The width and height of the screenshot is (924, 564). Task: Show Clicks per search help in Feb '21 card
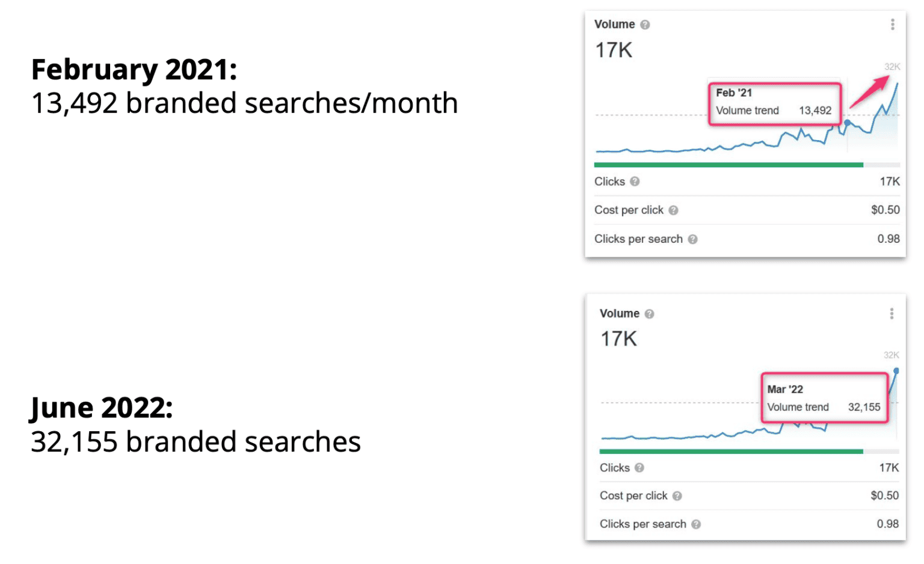(x=692, y=239)
